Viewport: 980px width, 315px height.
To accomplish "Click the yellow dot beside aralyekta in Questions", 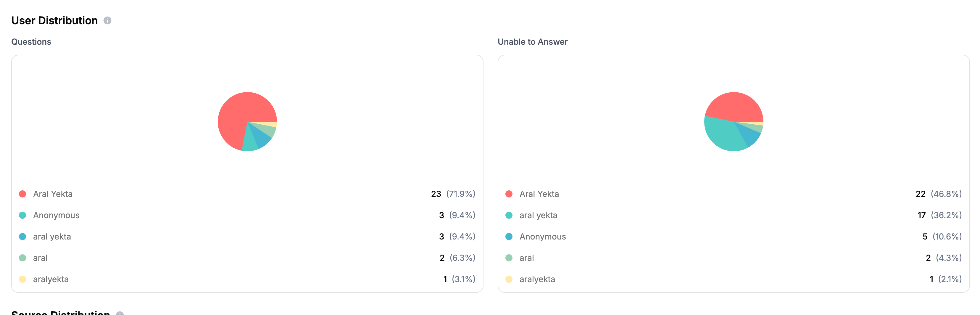I will (23, 279).
